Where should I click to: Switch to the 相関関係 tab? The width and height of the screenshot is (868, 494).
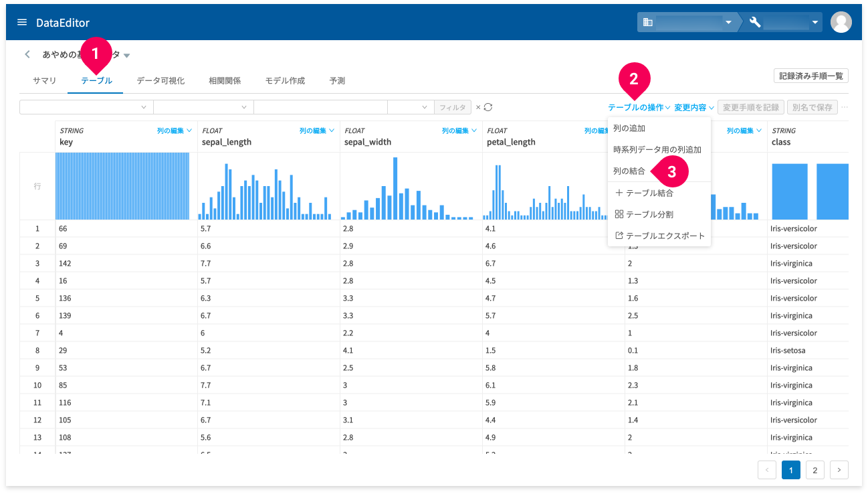pyautogui.click(x=225, y=80)
